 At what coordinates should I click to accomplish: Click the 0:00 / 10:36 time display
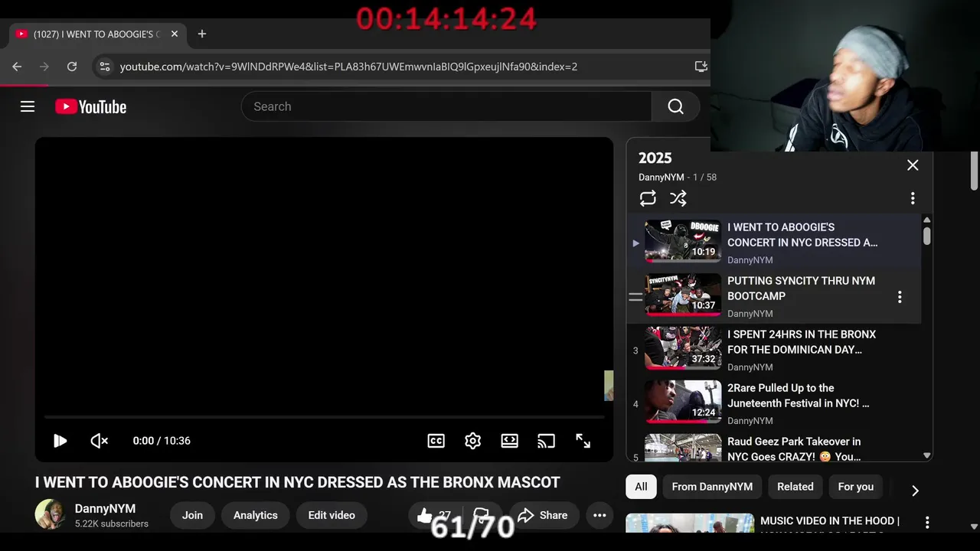(x=162, y=441)
